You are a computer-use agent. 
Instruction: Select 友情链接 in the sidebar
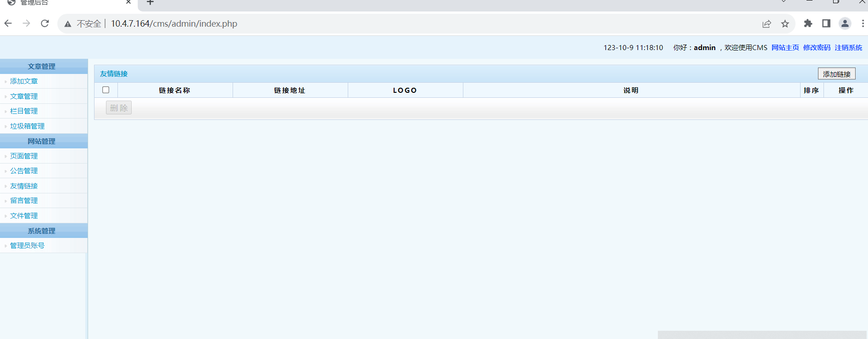[24, 186]
